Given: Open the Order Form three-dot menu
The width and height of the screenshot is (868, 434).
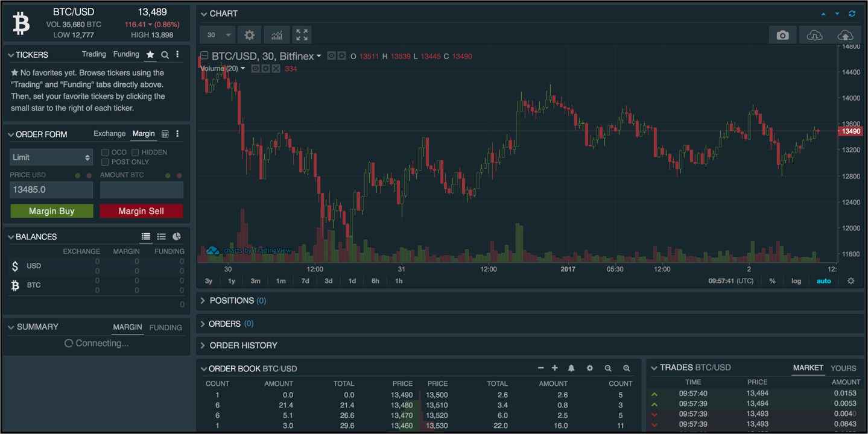Looking at the screenshot, I should coord(177,134).
